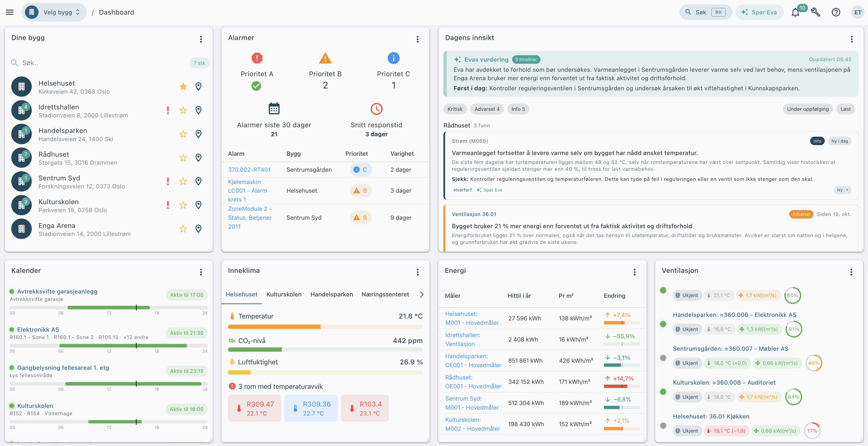
Task: Select the Helsehuset inneklima tab
Action: click(x=242, y=294)
